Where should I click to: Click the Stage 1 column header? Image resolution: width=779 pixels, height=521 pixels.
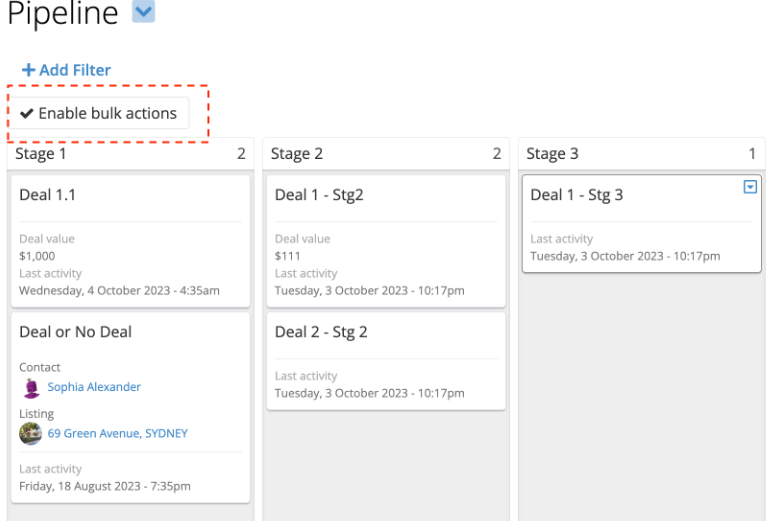[41, 154]
